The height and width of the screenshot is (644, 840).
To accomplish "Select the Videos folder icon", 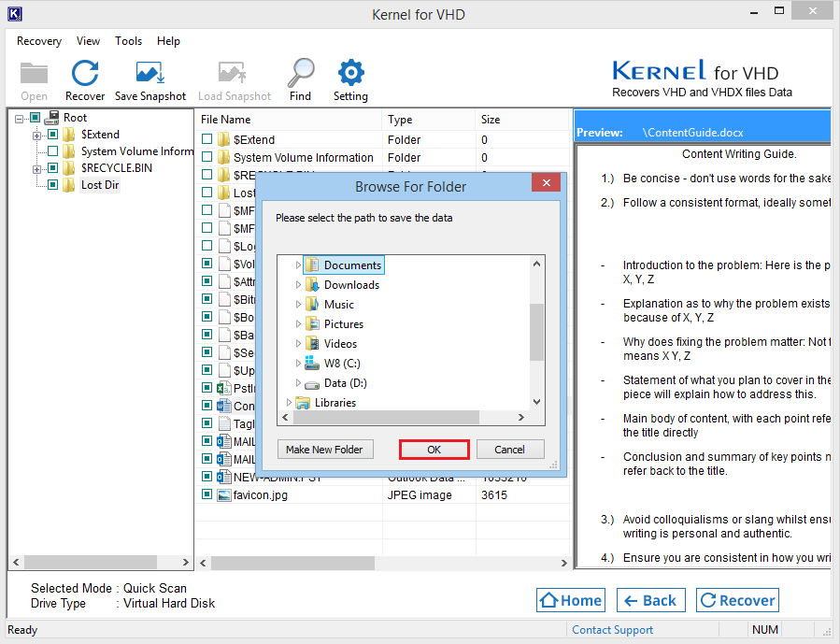I will (312, 343).
